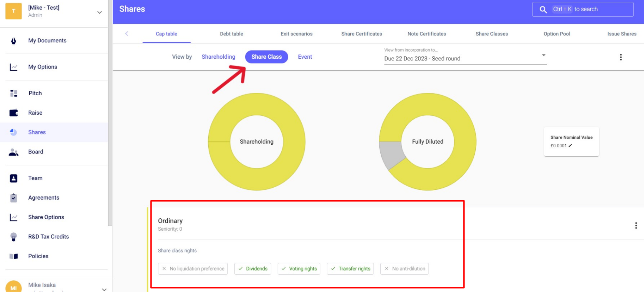Click the Board people icon
The width and height of the screenshot is (644, 292).
click(x=14, y=152)
